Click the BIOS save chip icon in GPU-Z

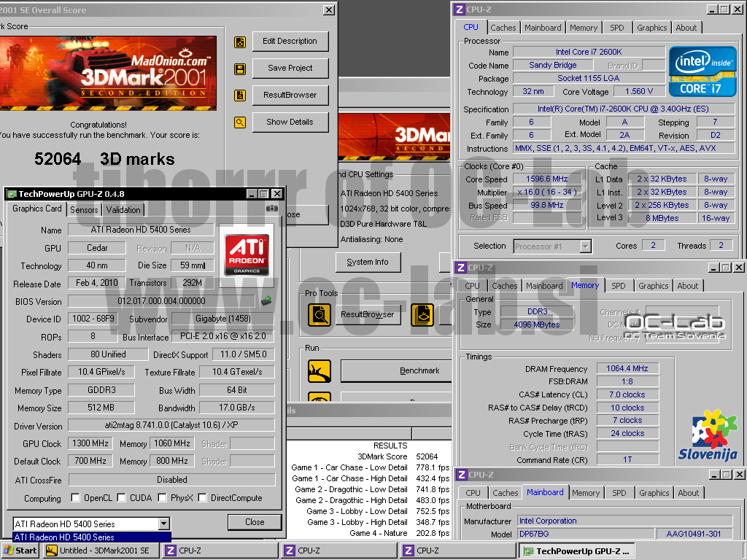click(x=266, y=300)
